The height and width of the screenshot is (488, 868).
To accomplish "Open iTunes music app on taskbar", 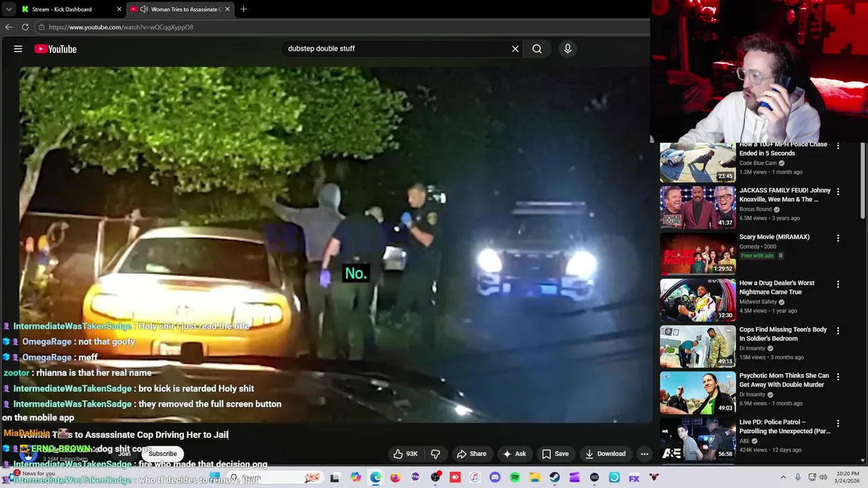I will tap(475, 478).
